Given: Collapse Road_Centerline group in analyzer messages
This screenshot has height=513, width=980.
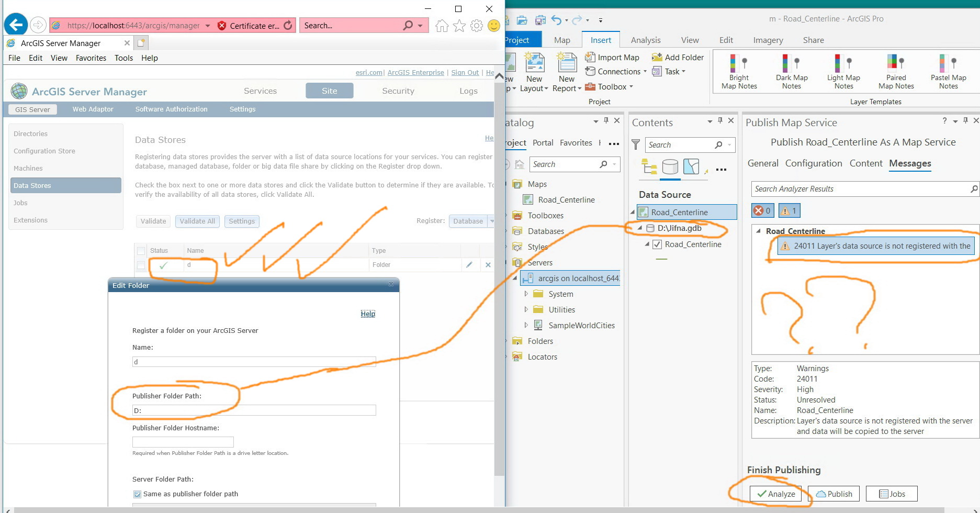Looking at the screenshot, I should tap(759, 231).
